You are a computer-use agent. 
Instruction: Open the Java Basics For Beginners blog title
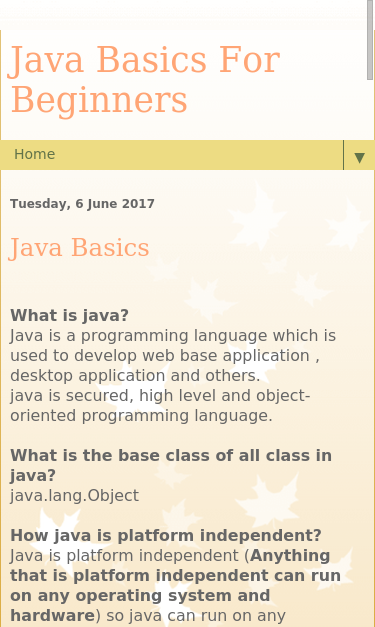[x=144, y=79]
